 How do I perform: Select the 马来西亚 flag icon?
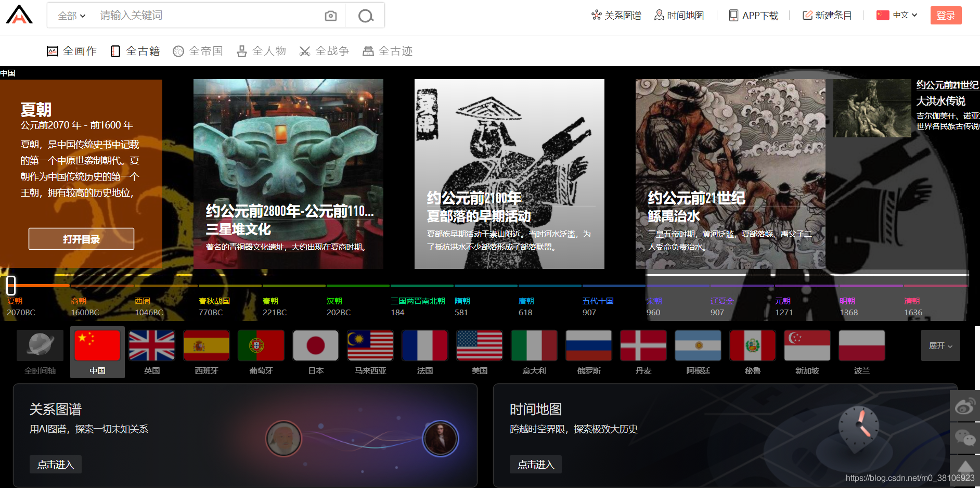370,345
